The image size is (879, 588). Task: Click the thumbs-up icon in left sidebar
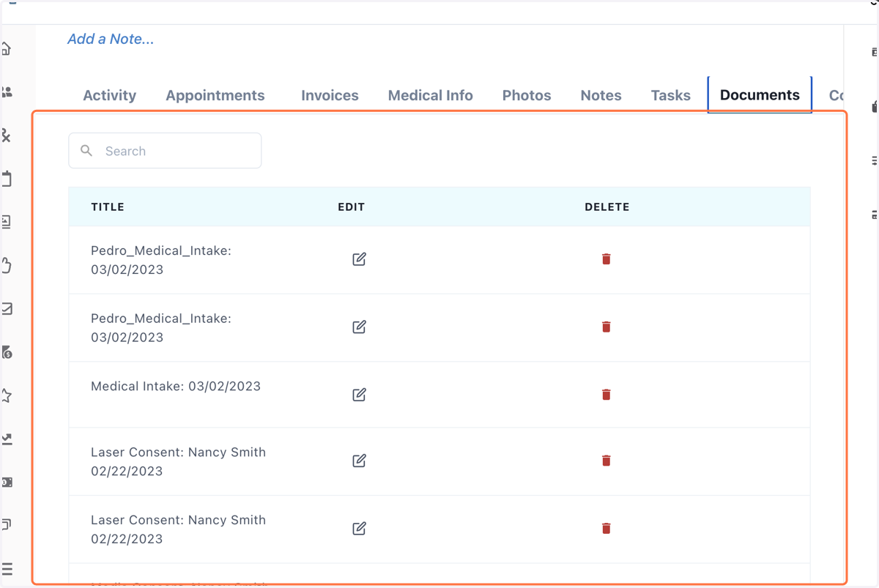[x=7, y=265]
